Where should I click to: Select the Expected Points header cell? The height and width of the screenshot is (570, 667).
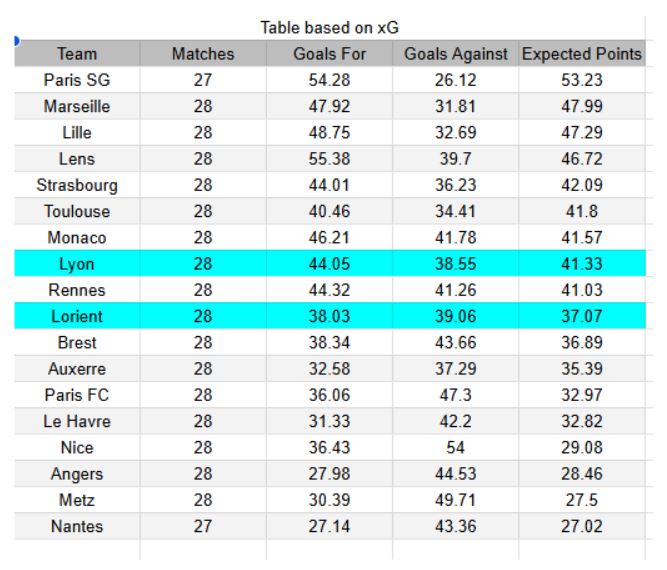click(581, 54)
